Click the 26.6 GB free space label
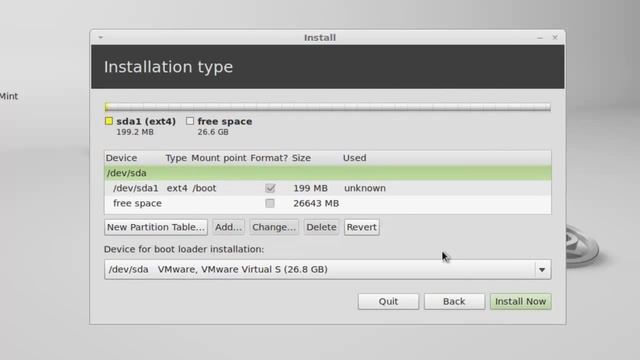 213,132
